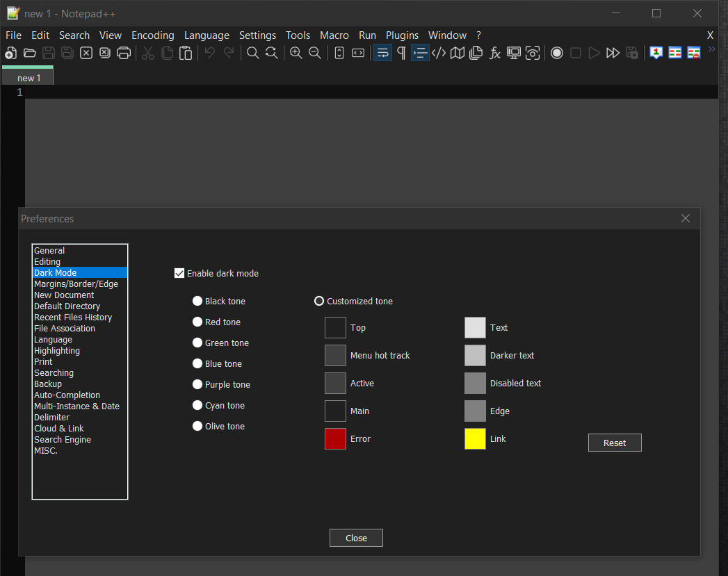The image size is (728, 576).
Task: Select the Blue tone radio button
Action: pos(197,364)
